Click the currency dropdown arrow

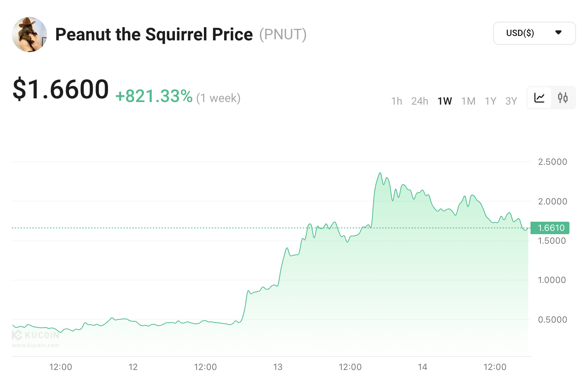(x=558, y=33)
